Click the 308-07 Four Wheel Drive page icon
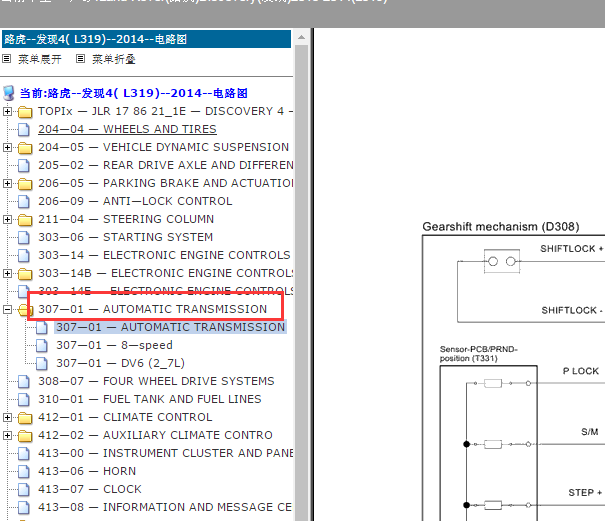The width and height of the screenshot is (605, 521). 24,382
